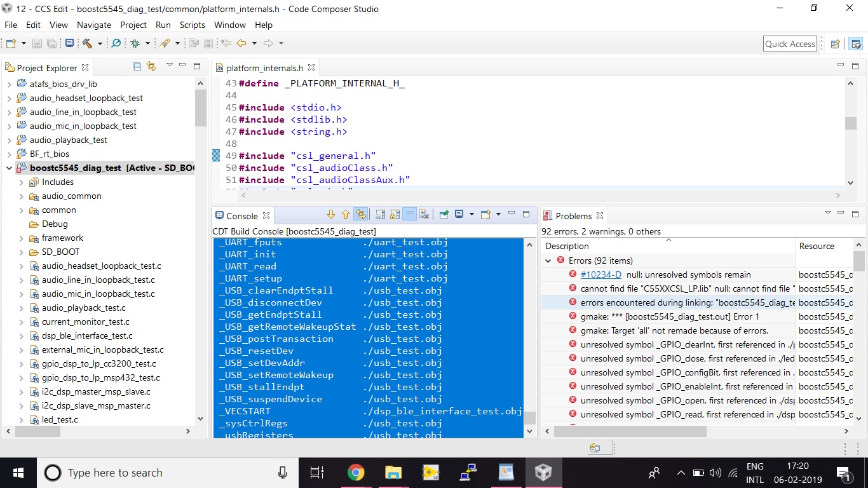868x488 pixels.
Task: Expand the audio_common folder
Action: pos(22,196)
